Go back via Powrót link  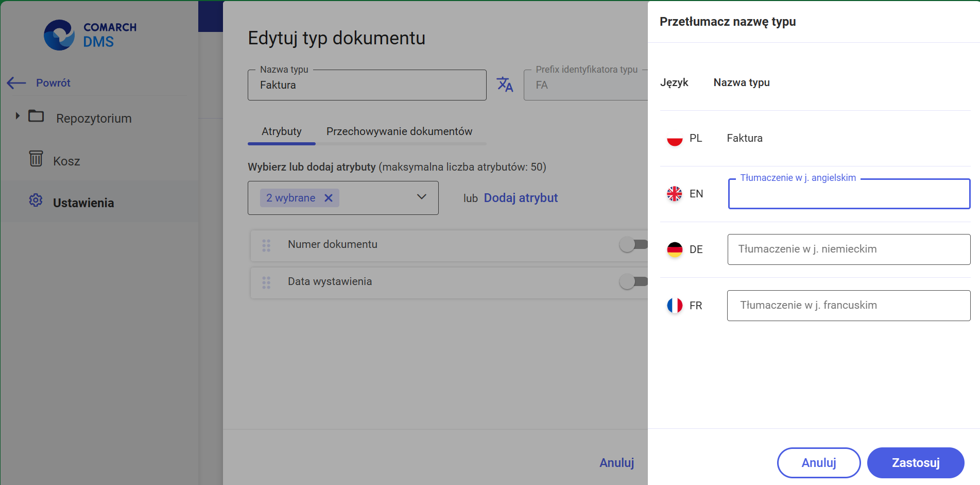click(x=53, y=83)
